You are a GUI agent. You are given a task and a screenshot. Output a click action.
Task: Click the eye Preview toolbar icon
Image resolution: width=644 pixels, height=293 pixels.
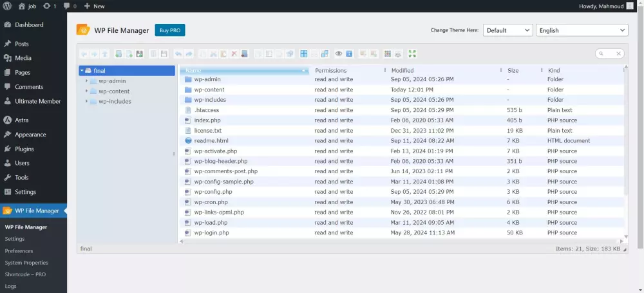point(339,54)
